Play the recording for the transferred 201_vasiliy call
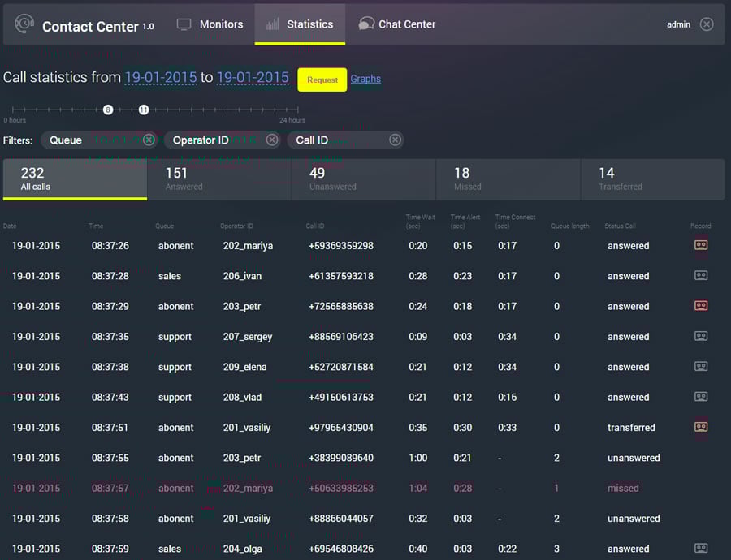The height and width of the screenshot is (560, 731). click(x=700, y=427)
